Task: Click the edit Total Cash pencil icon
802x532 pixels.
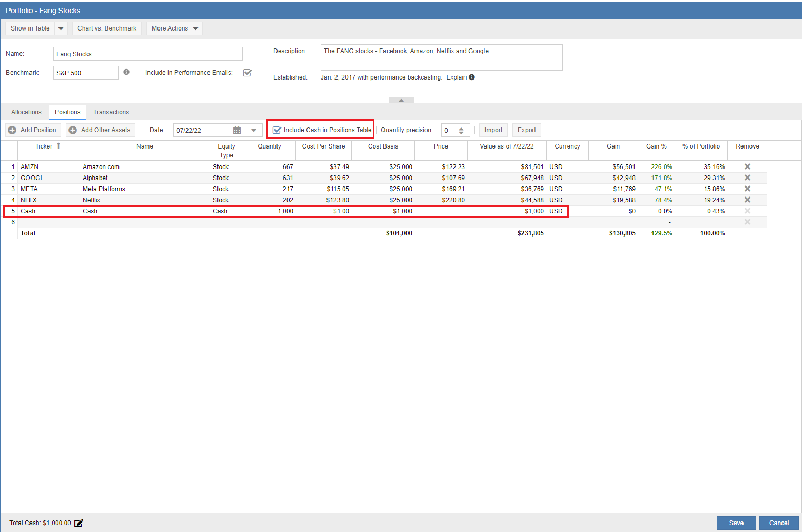Action: tap(78, 523)
